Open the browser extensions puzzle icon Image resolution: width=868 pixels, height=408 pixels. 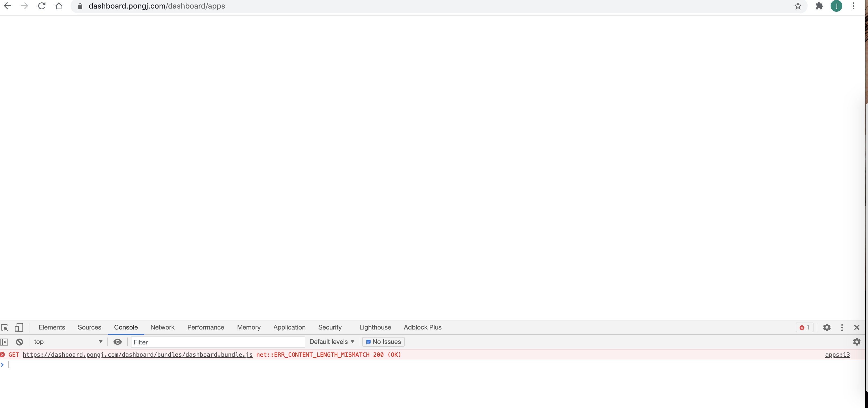tap(819, 6)
